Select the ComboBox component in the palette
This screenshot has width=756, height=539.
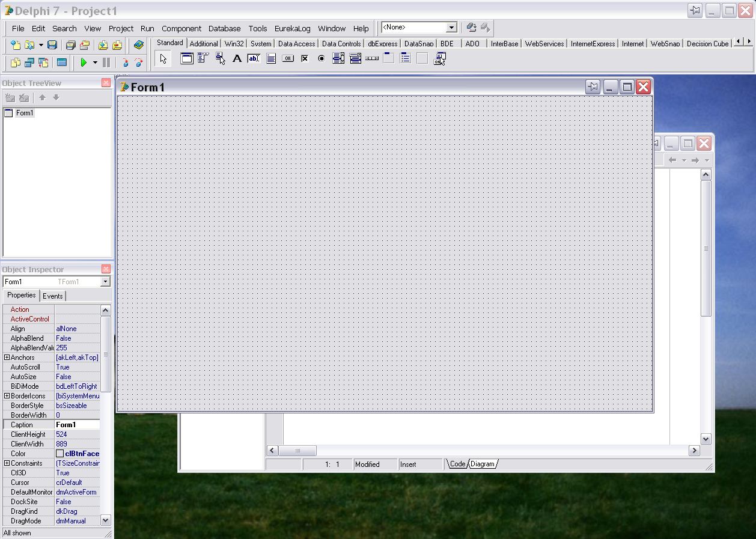355,58
